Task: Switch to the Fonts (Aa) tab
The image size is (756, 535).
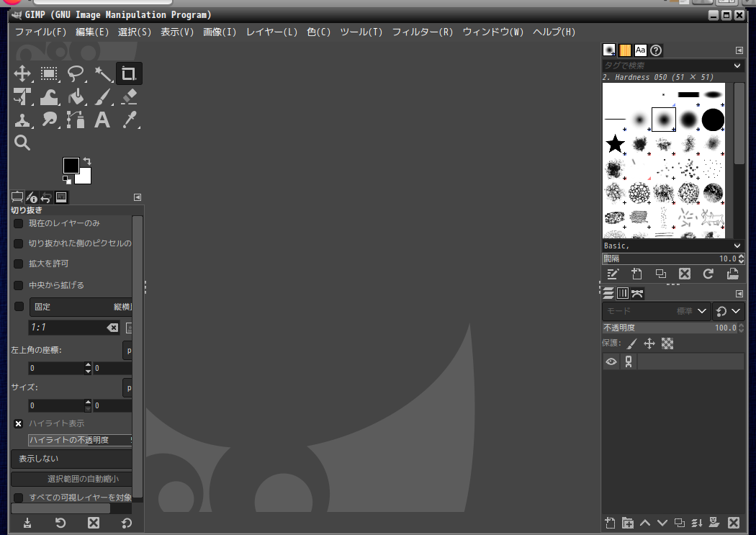Action: tap(640, 50)
